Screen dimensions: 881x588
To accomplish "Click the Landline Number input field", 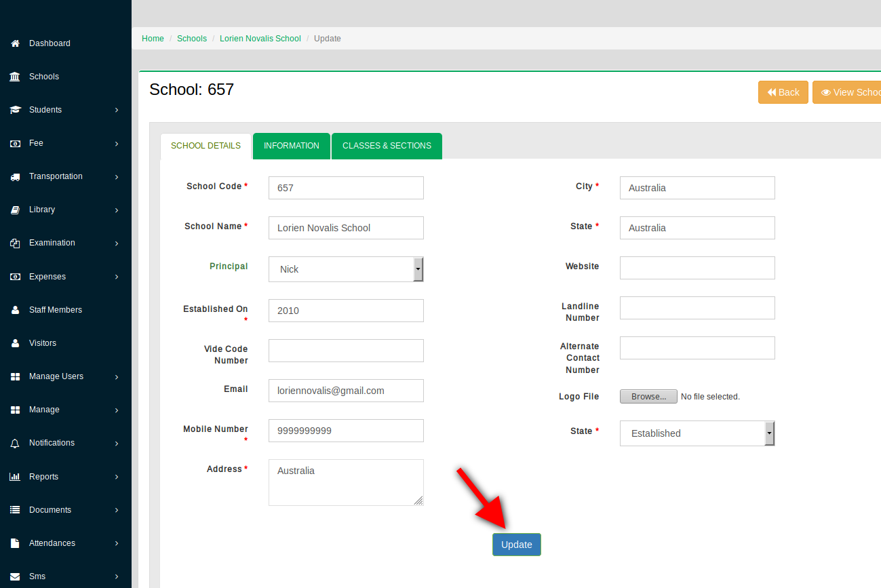I will (697, 308).
